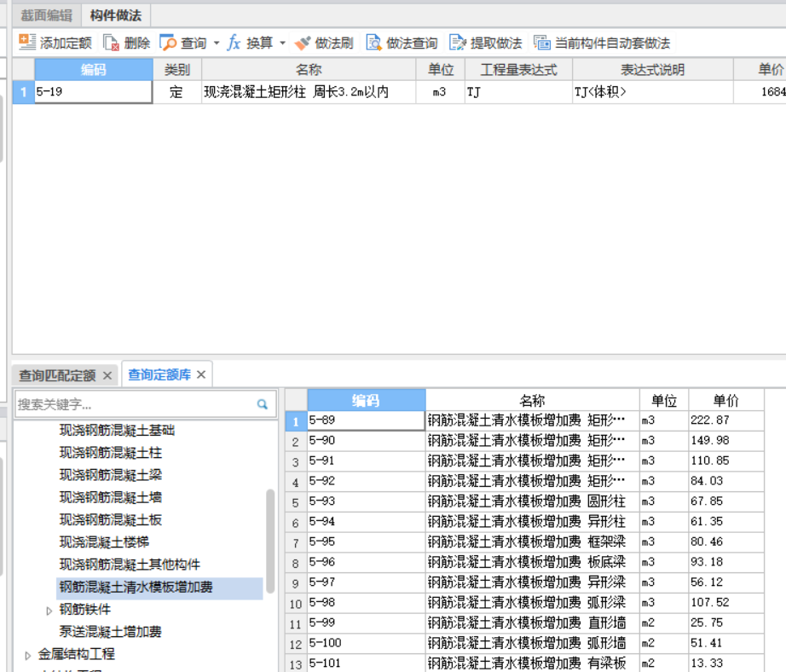Click the 提取做法 icon
Screen dimensions: 786x672
point(457,43)
